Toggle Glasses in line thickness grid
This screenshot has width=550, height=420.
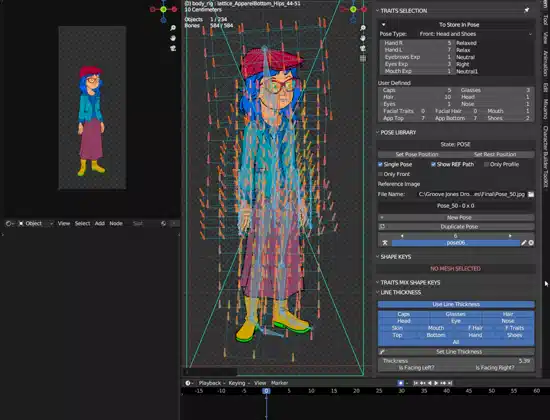(456, 314)
